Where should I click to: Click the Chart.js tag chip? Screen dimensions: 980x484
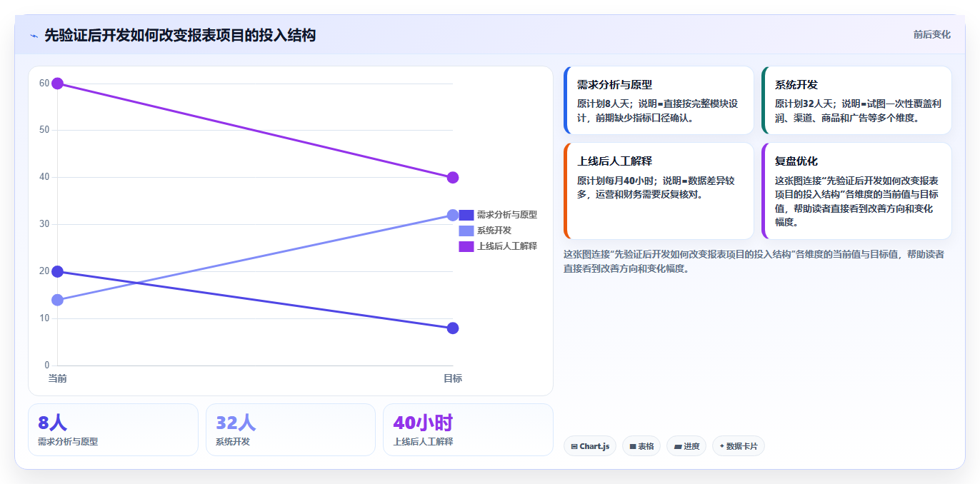(x=590, y=446)
